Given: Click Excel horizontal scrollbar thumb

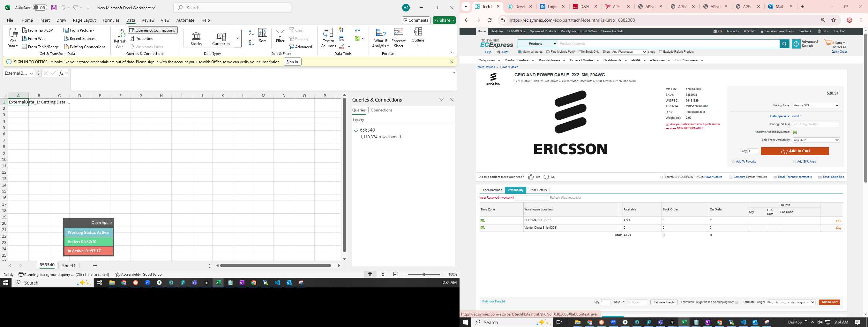Looking at the screenshot, I should 275,266.
